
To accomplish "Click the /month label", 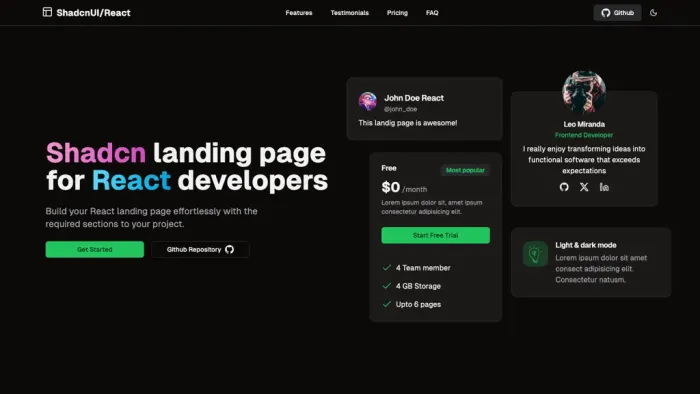I will click(415, 189).
